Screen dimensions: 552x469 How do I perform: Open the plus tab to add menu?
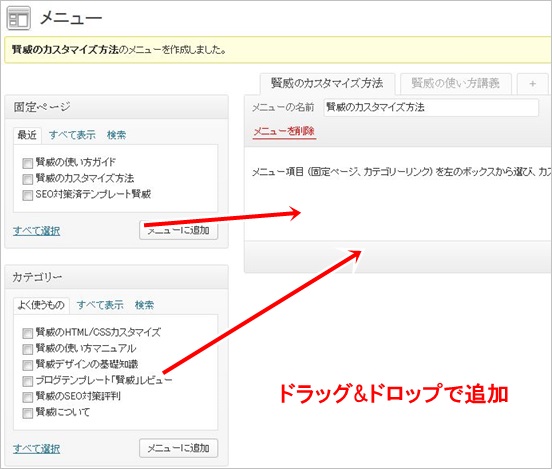pos(532,84)
